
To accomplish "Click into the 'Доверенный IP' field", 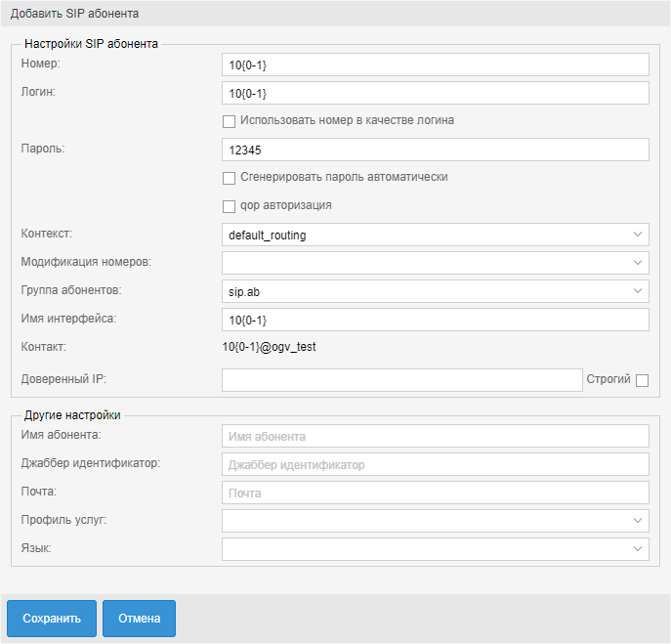I will point(401,380).
